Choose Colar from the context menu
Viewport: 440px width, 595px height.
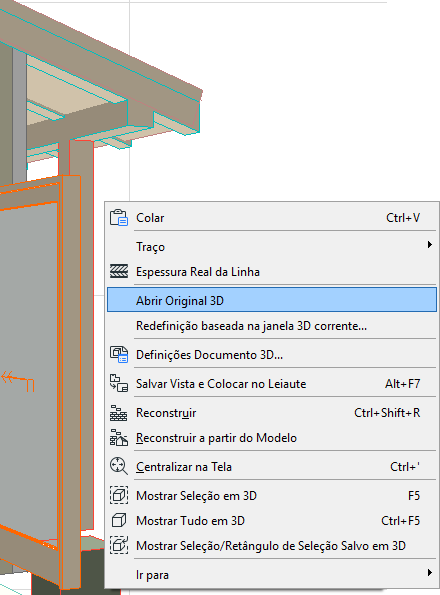272,218
